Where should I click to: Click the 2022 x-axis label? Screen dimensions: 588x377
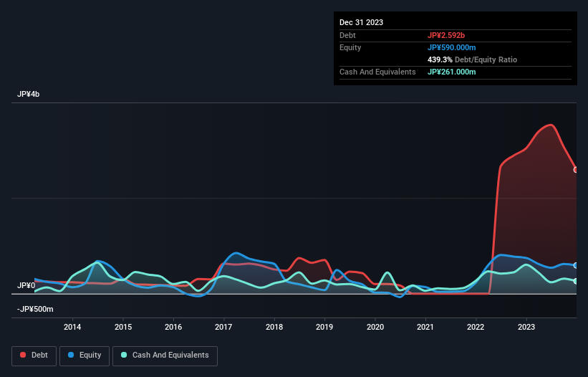click(x=476, y=327)
